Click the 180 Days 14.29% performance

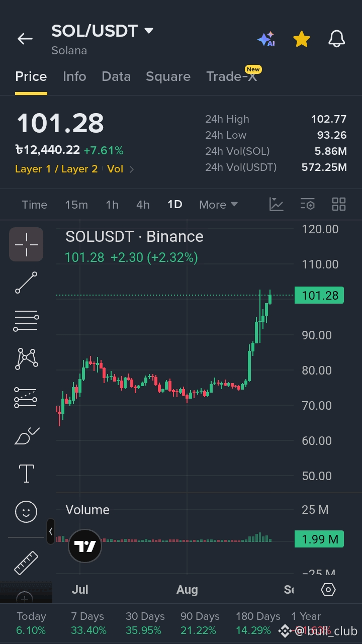[x=258, y=623]
